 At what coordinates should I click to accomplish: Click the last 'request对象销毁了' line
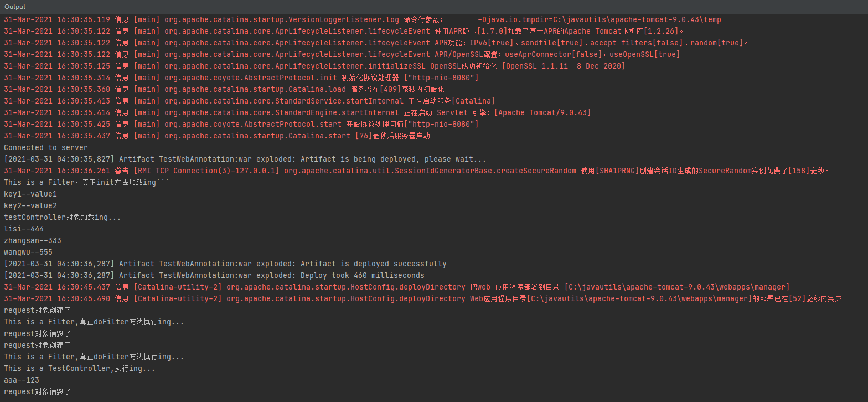point(37,391)
